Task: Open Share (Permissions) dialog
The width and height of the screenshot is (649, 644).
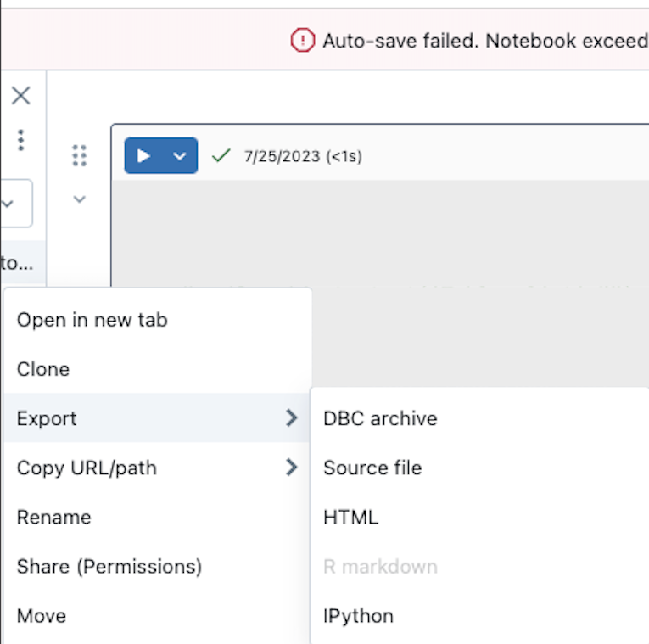Action: (109, 566)
